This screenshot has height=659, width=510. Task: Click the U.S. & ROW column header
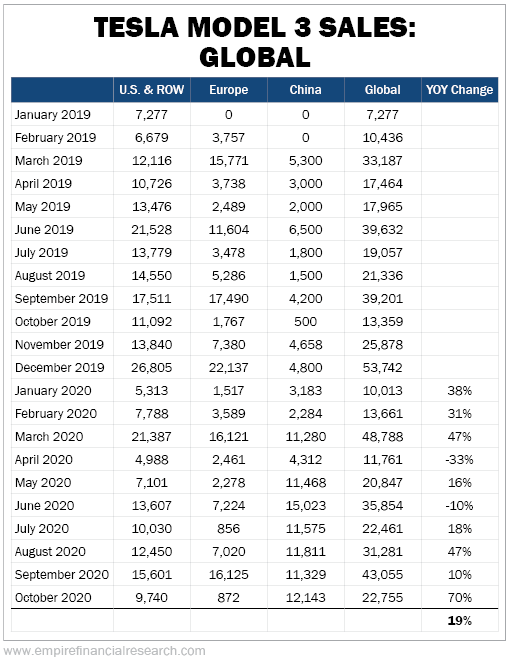[x=151, y=90]
